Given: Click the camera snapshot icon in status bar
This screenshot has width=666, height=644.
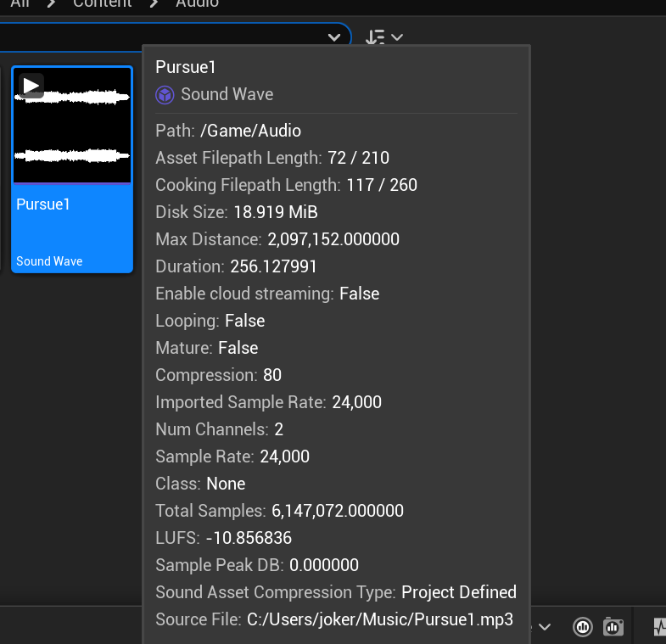Looking at the screenshot, I should pos(613,627).
